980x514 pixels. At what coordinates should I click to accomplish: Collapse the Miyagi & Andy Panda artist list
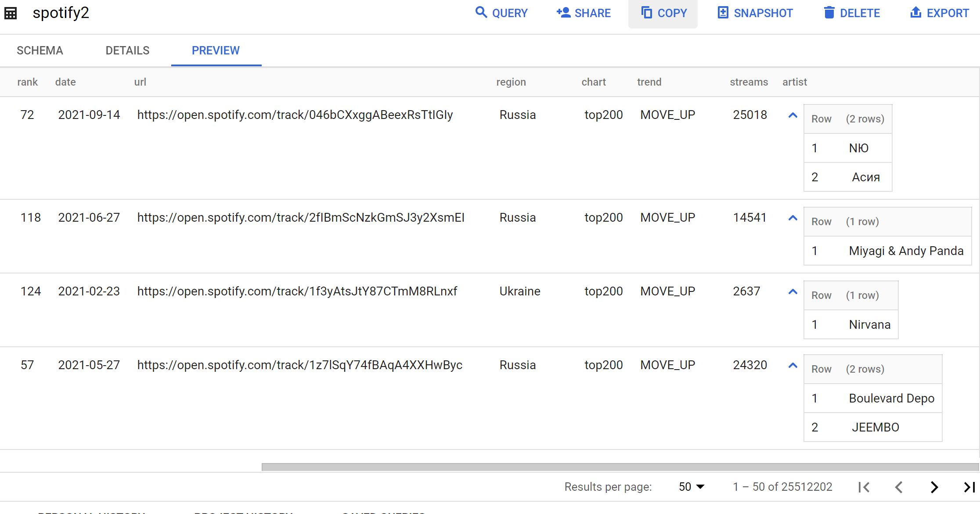click(x=793, y=218)
